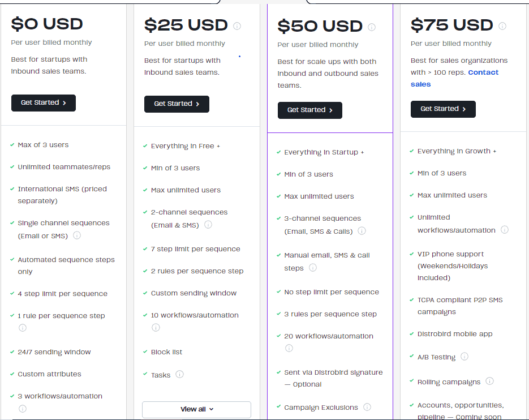Click Get Started on the $50 plan
The image size is (529, 420).
[309, 110]
